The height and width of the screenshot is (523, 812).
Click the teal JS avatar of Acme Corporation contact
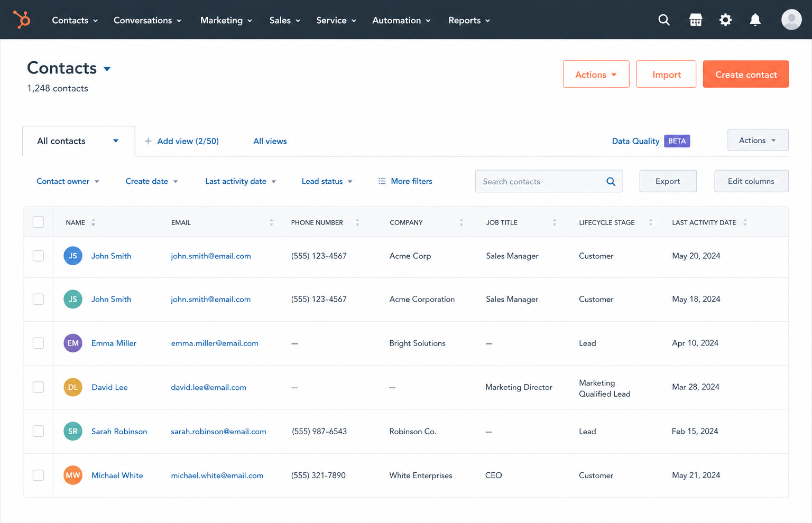(x=73, y=299)
